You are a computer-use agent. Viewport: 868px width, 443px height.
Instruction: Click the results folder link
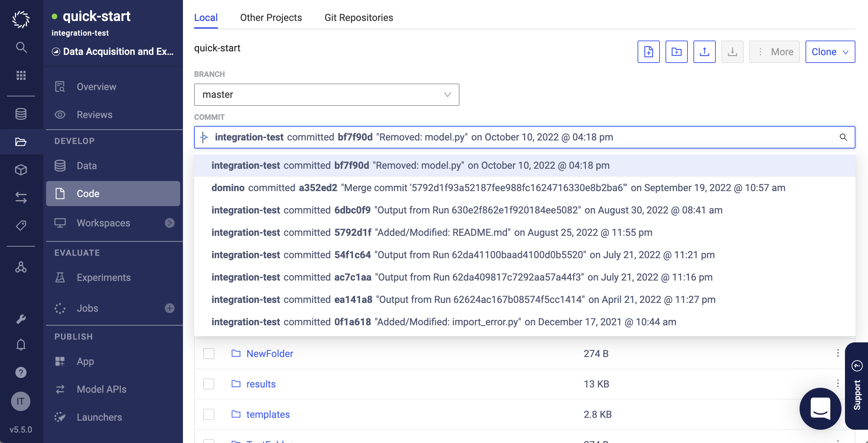(x=261, y=384)
